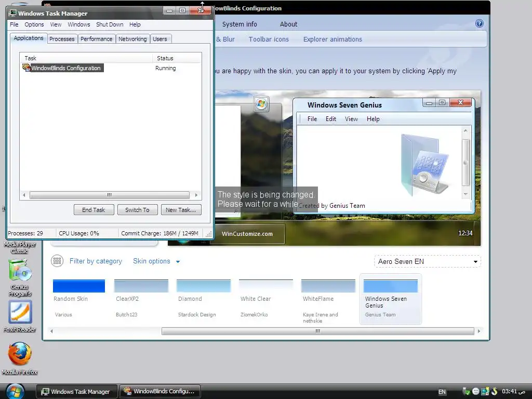The width and height of the screenshot is (532, 399).
Task: Click the Task column header
Action: (x=86, y=58)
